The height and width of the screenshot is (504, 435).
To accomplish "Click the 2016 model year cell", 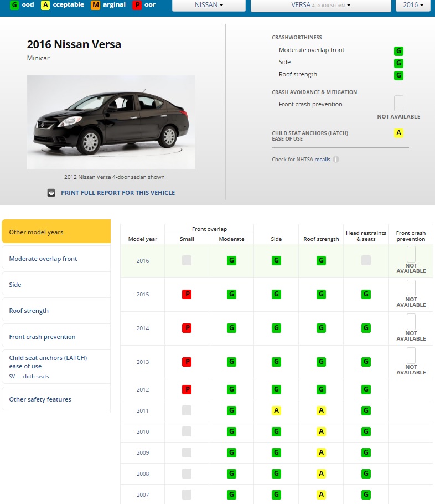I will 143,261.
